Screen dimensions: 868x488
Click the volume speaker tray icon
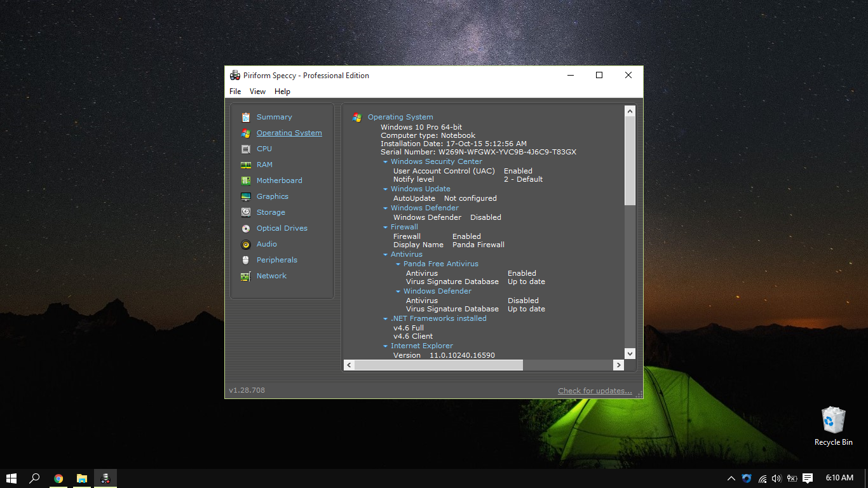click(776, 478)
